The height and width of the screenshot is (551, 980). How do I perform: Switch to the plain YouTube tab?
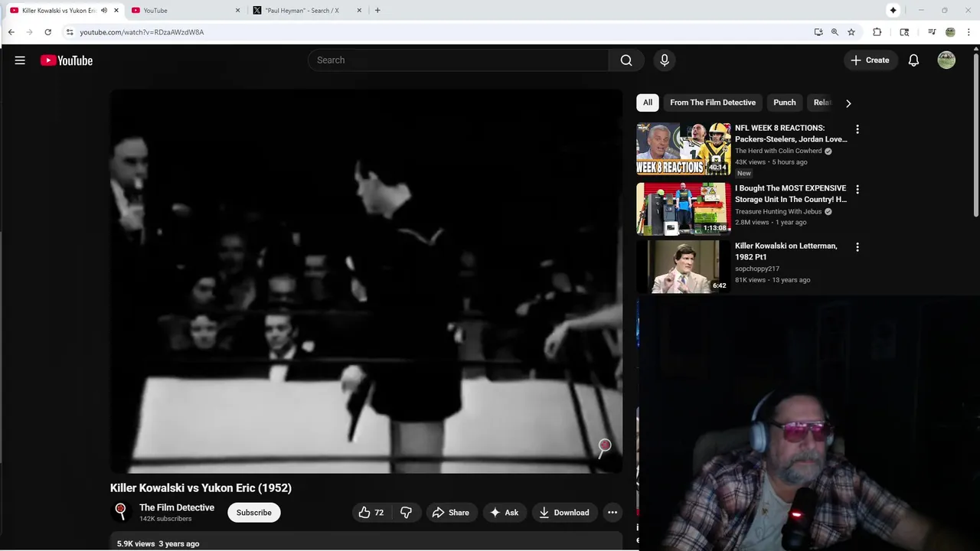click(184, 11)
